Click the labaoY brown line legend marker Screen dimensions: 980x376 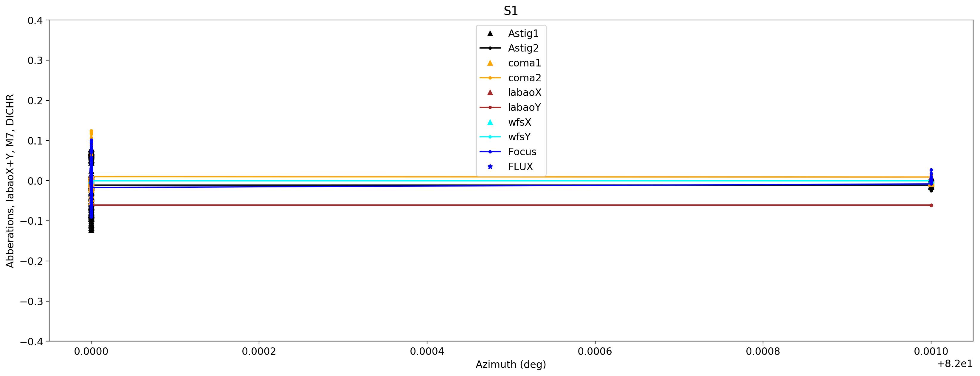490,108
